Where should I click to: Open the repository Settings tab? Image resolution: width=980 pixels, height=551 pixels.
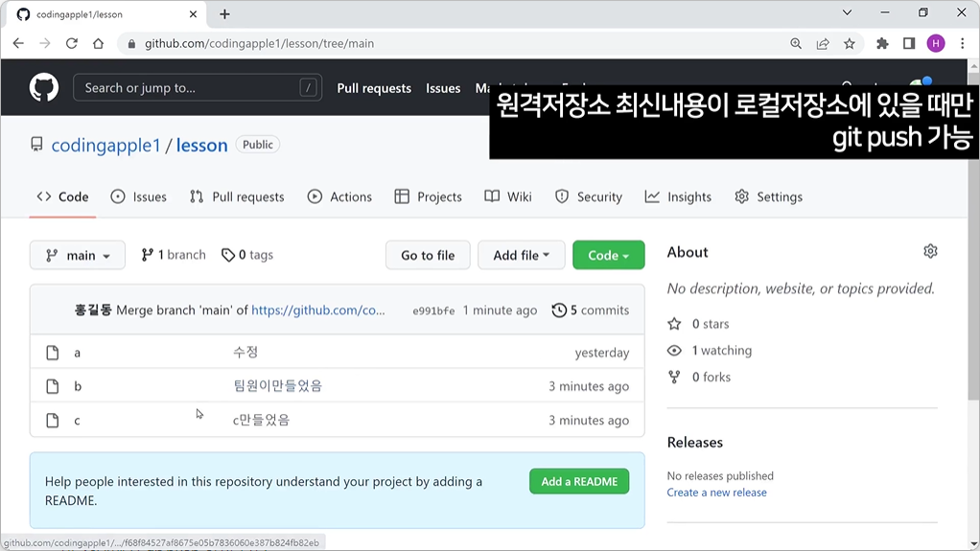coord(769,196)
